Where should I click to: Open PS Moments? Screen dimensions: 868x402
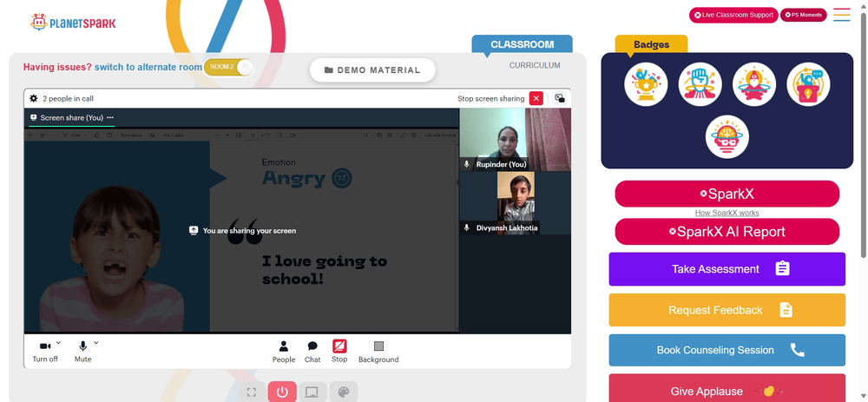tap(803, 15)
